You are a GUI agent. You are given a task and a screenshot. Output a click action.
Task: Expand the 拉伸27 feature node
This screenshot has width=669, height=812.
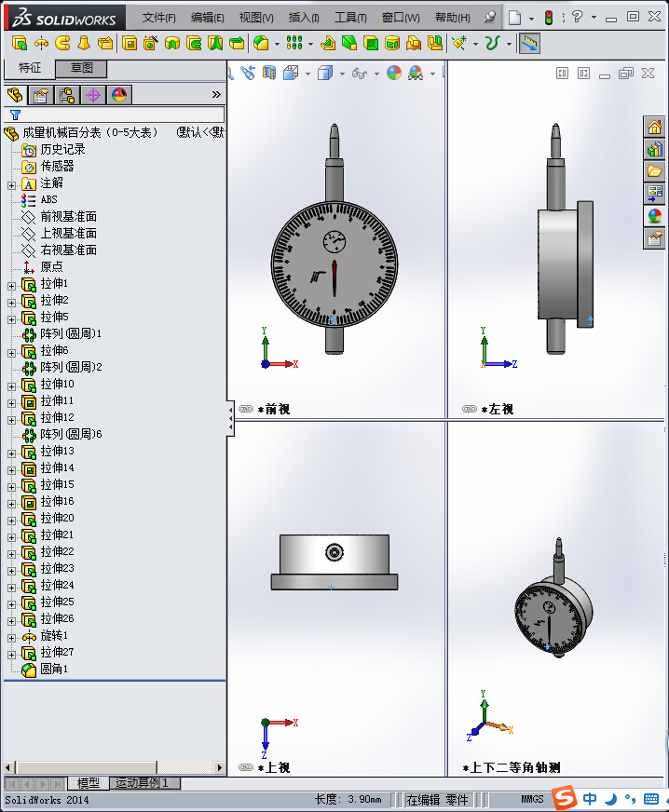tap(11, 654)
